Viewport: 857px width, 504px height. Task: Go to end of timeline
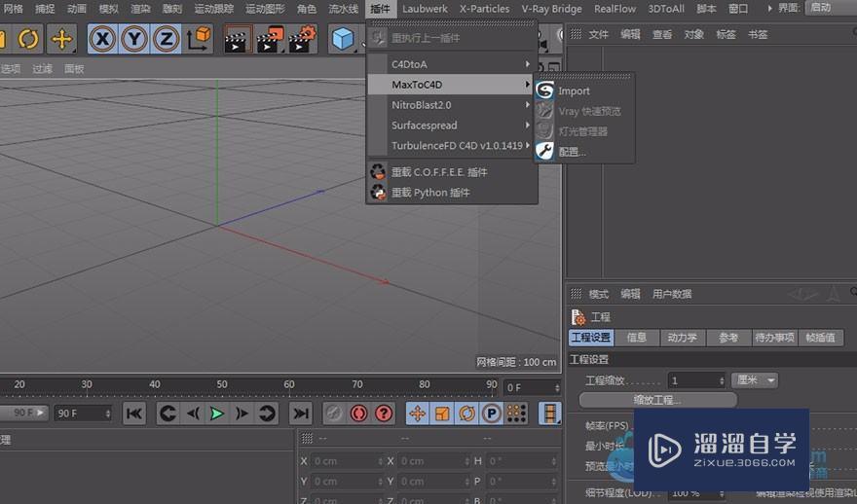pos(301,414)
